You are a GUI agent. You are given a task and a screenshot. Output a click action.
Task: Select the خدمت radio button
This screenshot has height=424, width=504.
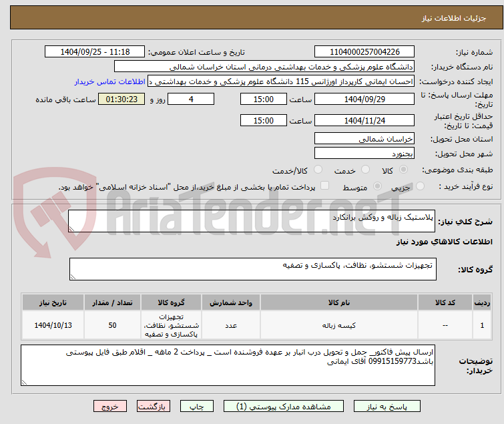(365, 170)
